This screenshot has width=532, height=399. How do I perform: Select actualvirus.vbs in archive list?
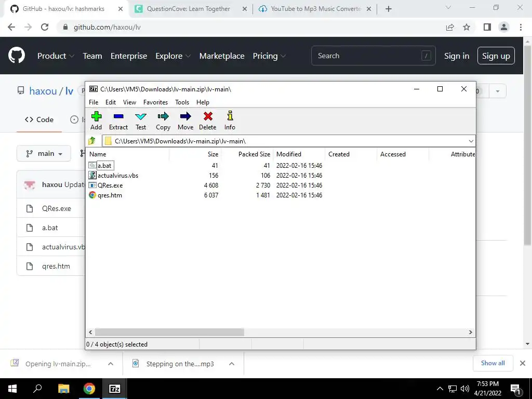tap(113, 176)
